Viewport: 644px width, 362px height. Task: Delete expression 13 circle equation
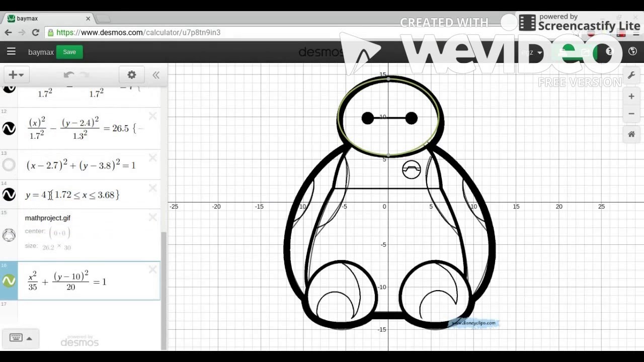coord(153,158)
